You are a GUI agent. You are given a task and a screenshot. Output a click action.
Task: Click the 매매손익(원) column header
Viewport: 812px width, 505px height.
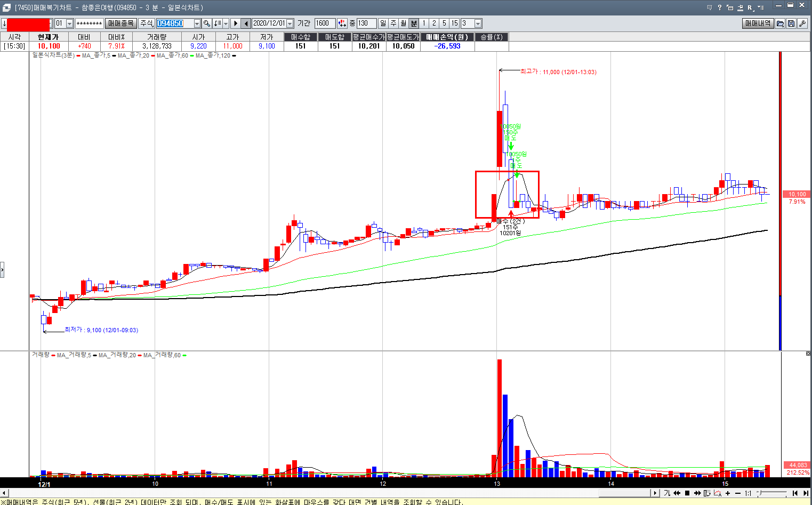coord(447,37)
